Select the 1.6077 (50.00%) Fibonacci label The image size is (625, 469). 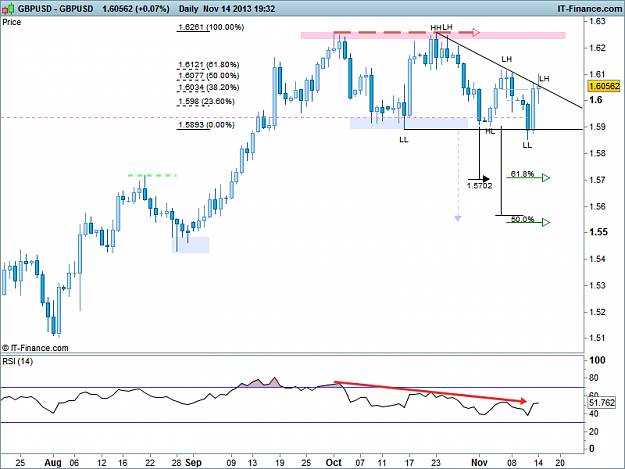(x=208, y=76)
